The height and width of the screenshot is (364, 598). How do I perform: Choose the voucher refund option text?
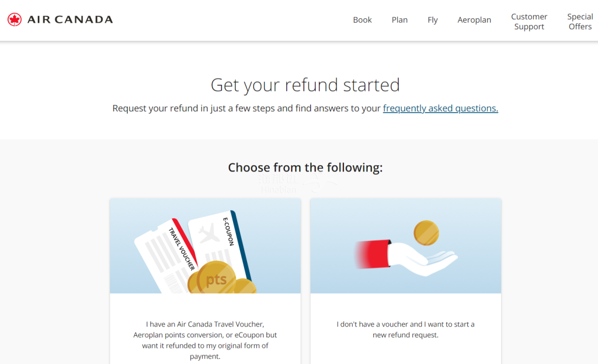pos(205,340)
